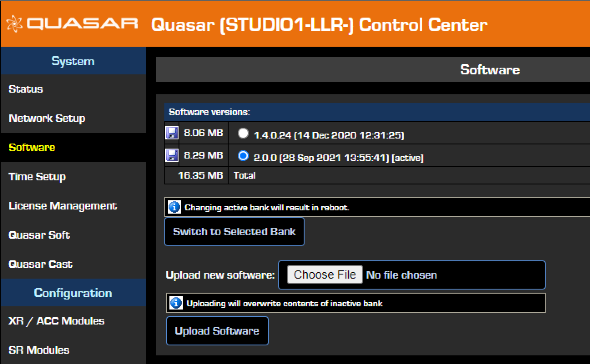Image resolution: width=590 pixels, height=364 pixels.
Task: Open the Status page
Action: [x=73, y=89]
